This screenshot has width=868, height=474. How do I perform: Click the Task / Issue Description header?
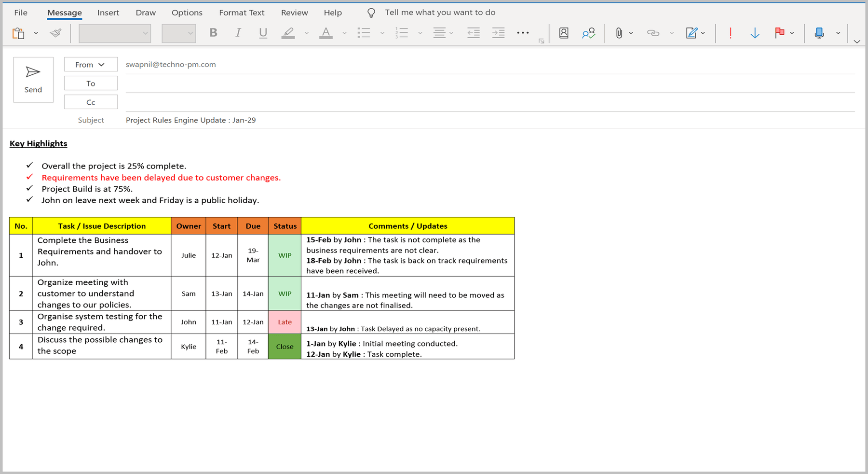click(102, 226)
